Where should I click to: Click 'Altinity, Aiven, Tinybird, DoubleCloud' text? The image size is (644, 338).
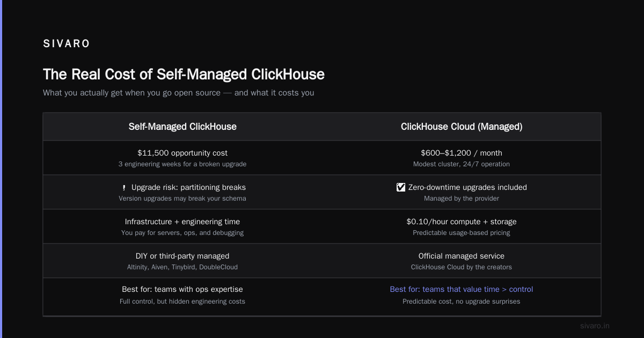tap(182, 267)
